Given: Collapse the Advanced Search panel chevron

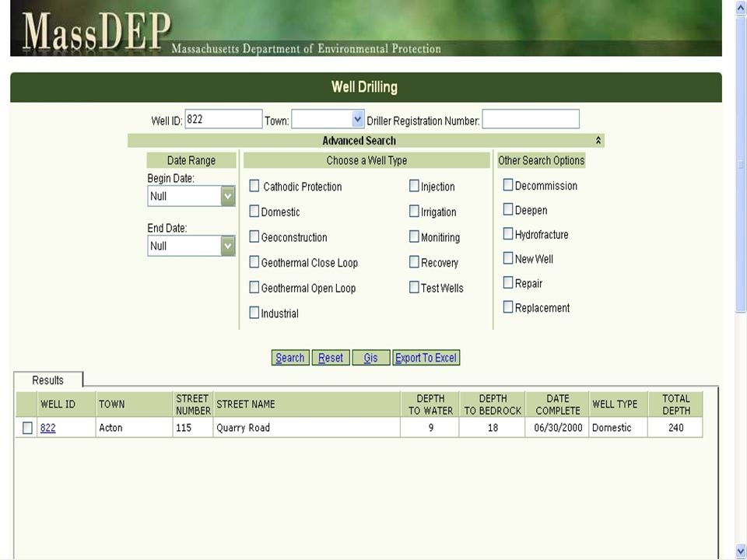Looking at the screenshot, I should pos(598,141).
